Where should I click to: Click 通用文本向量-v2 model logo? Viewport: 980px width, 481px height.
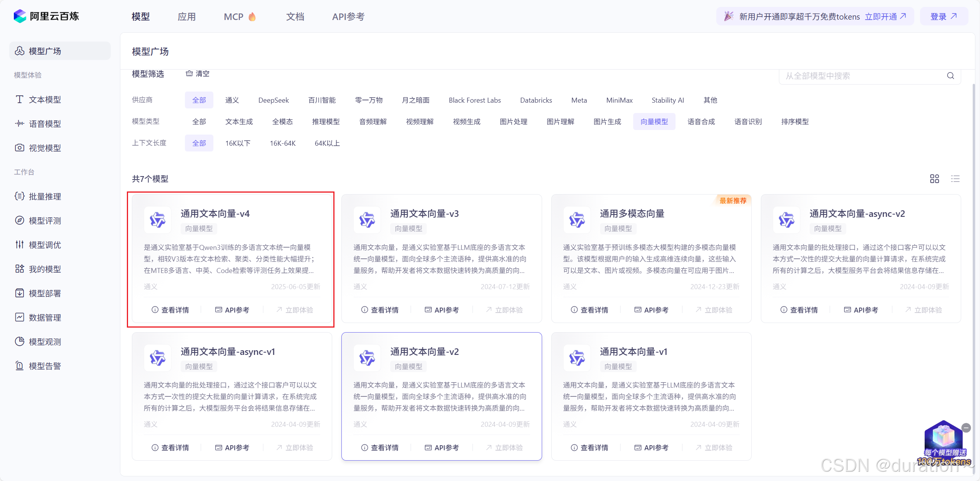coord(367,358)
